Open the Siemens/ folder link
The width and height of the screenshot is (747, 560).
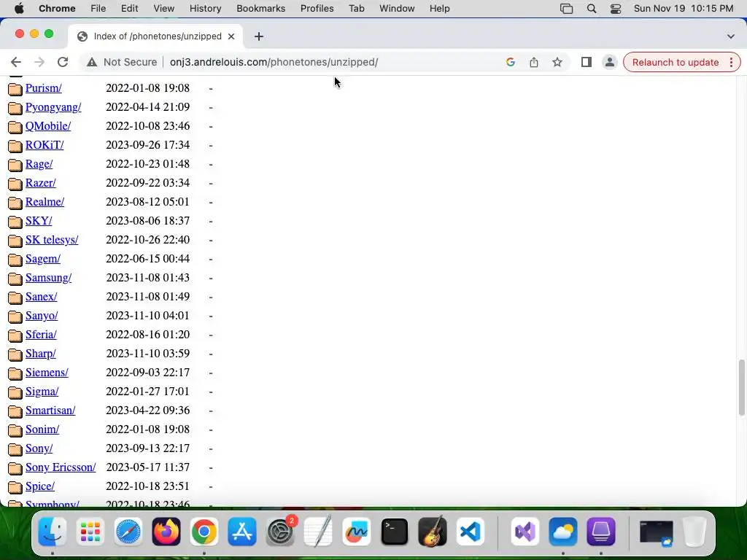pos(47,373)
